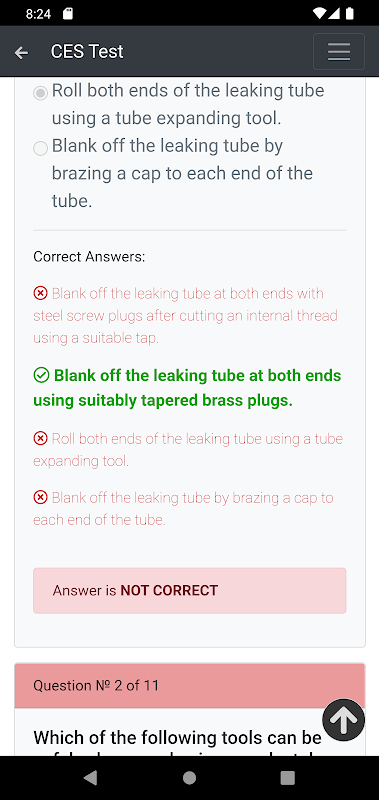Tap the 'Answer is NOT CORRECT' banner

pyautogui.click(x=190, y=590)
